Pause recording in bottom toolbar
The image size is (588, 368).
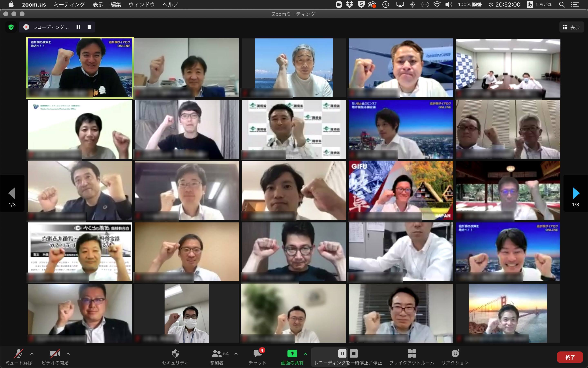click(342, 353)
